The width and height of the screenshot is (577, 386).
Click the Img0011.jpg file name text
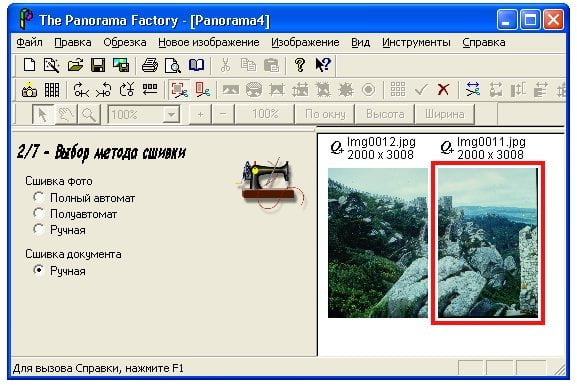(491, 142)
